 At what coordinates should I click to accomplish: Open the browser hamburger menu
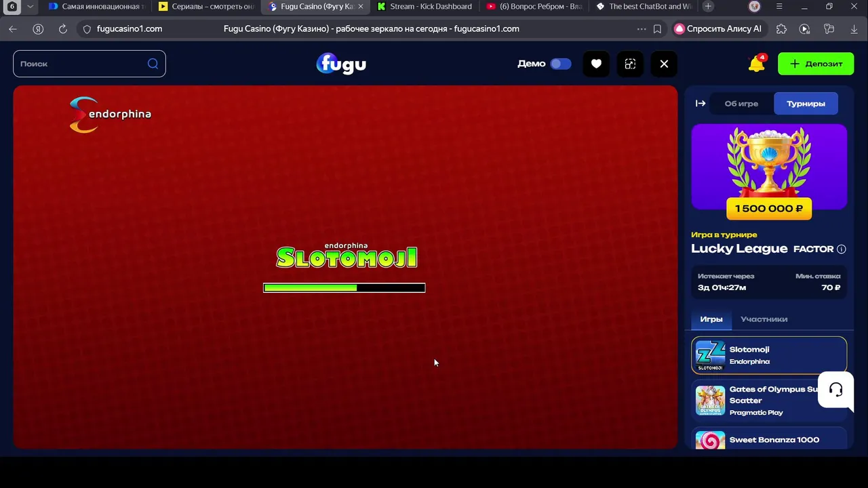click(x=779, y=7)
